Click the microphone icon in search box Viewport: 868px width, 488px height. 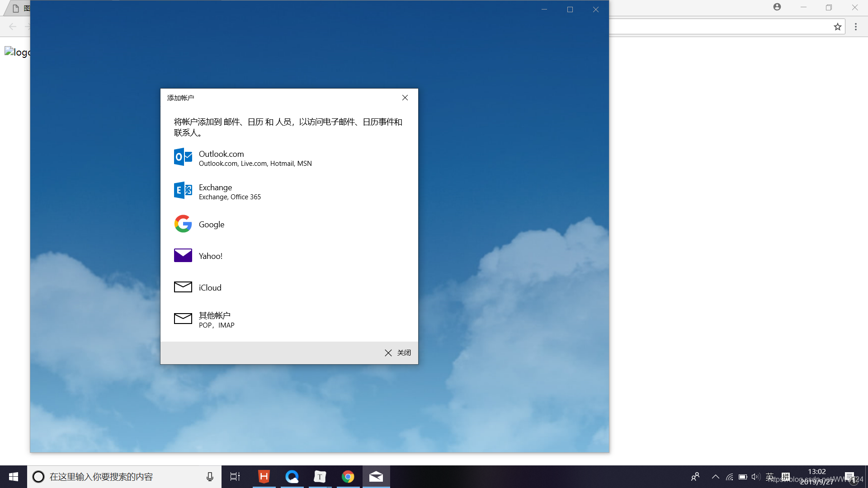click(210, 477)
